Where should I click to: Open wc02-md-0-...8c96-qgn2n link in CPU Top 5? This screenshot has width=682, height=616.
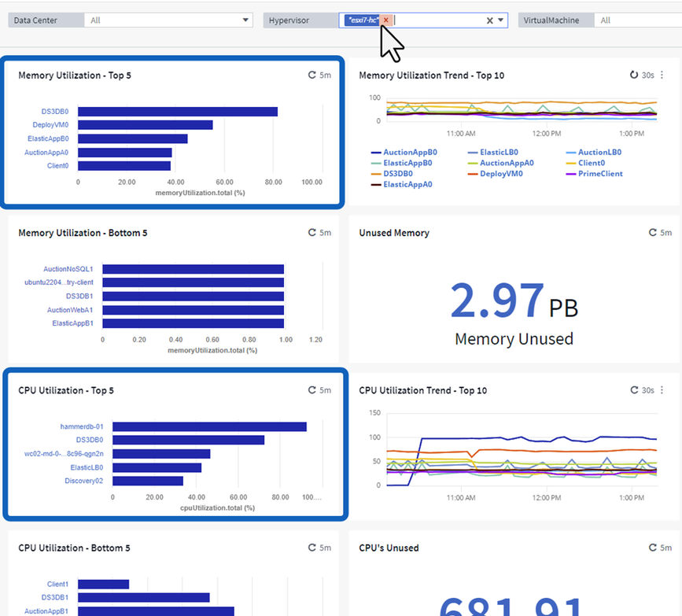tap(64, 454)
